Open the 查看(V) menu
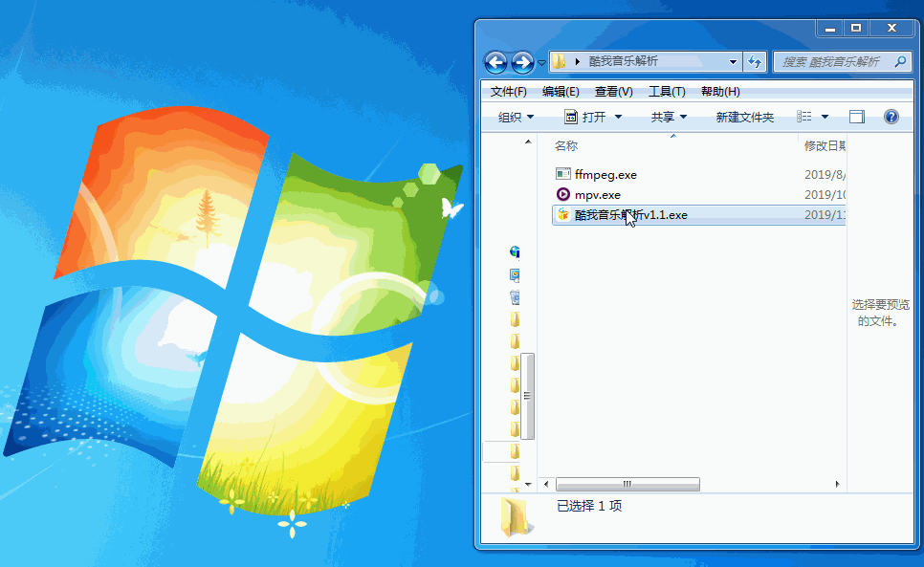This screenshot has width=924, height=567. point(613,91)
